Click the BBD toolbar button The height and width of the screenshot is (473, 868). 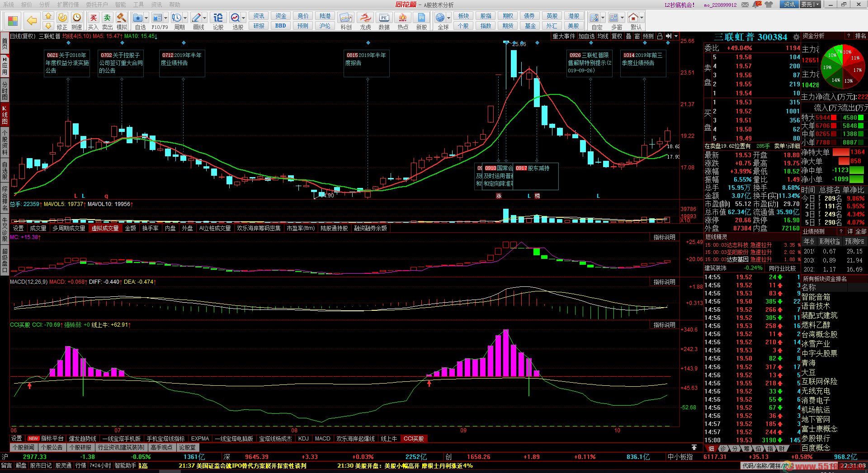tap(280, 26)
